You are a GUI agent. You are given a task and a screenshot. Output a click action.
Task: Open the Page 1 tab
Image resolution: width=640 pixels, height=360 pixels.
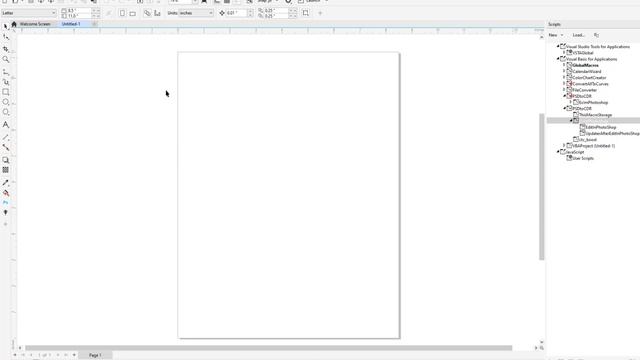(95, 355)
